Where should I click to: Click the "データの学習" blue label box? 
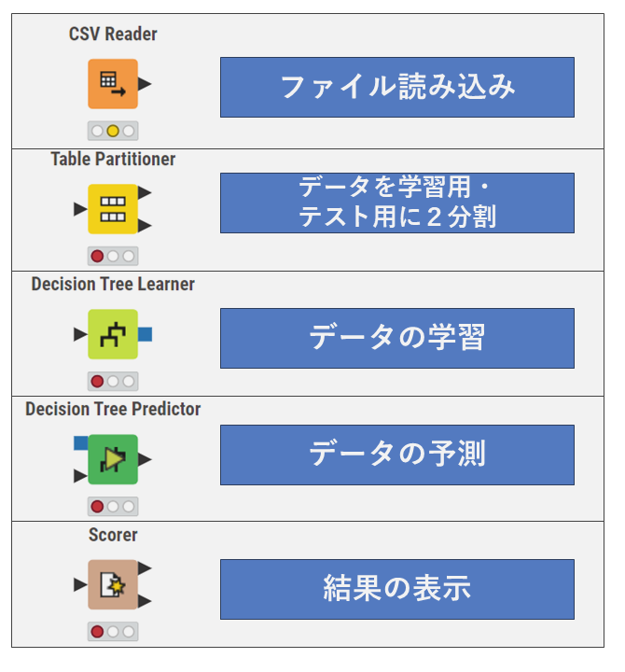pos(396,338)
